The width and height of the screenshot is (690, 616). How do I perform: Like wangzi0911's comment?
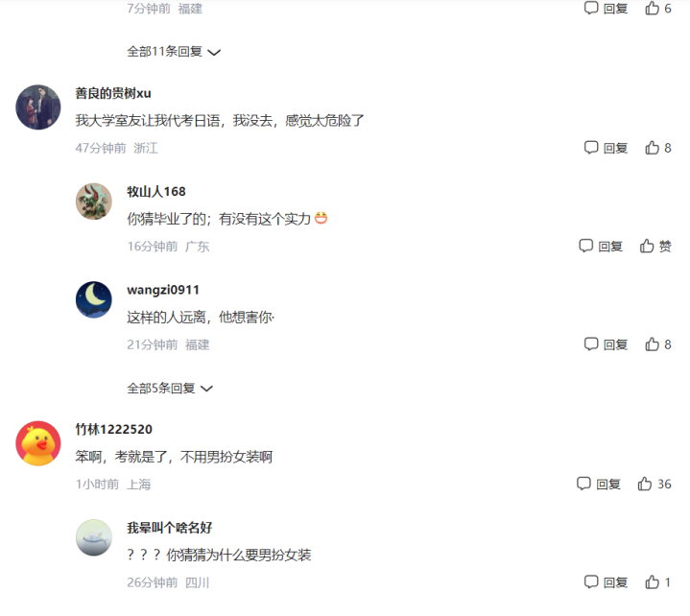(x=658, y=344)
